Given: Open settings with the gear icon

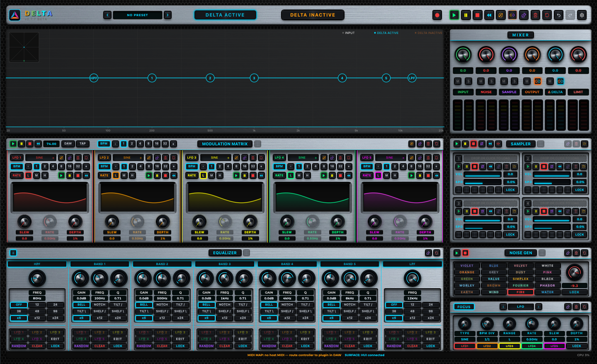Looking at the screenshot, I should (x=582, y=15).
